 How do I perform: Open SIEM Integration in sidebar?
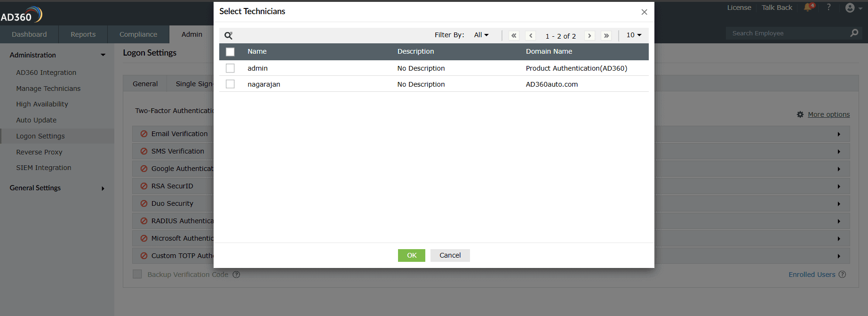[44, 168]
